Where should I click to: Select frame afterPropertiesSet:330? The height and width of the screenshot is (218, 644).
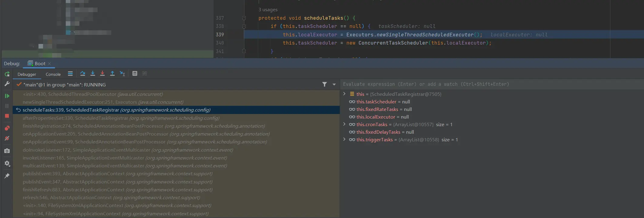176,118
